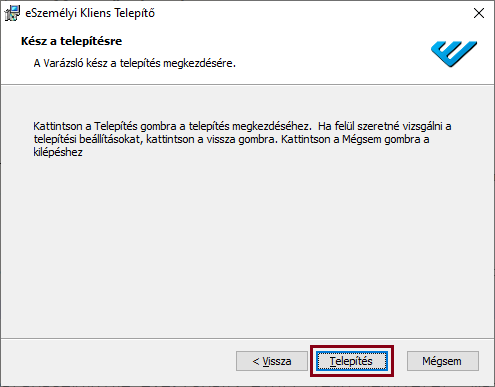Click the line starting with telepítési beállításokat
The height and width of the screenshot is (387, 495).
(231, 139)
